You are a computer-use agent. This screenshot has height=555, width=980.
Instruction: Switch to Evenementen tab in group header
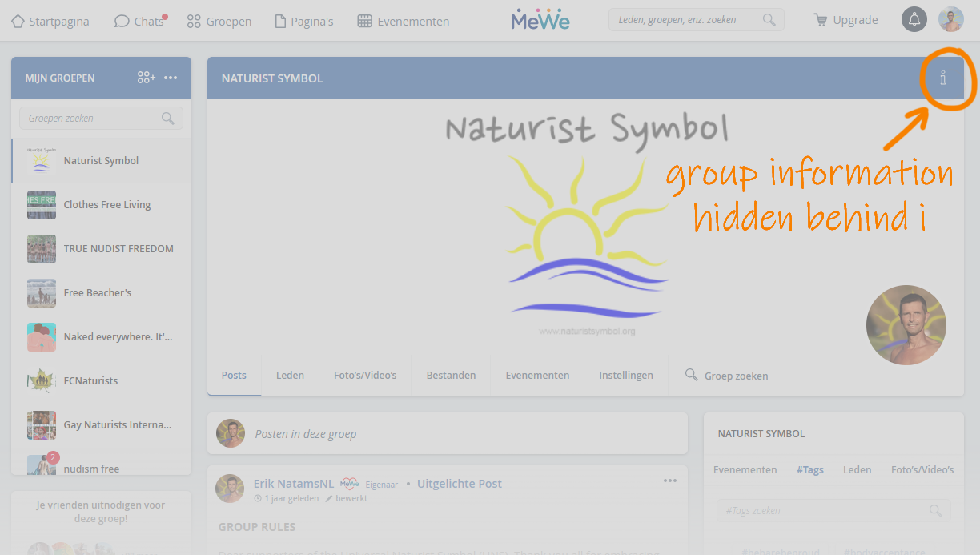[x=537, y=375]
